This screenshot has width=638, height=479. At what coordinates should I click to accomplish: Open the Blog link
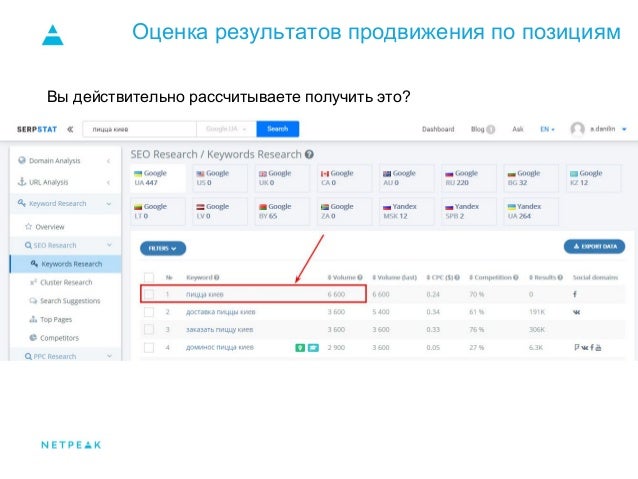pyautogui.click(x=477, y=129)
